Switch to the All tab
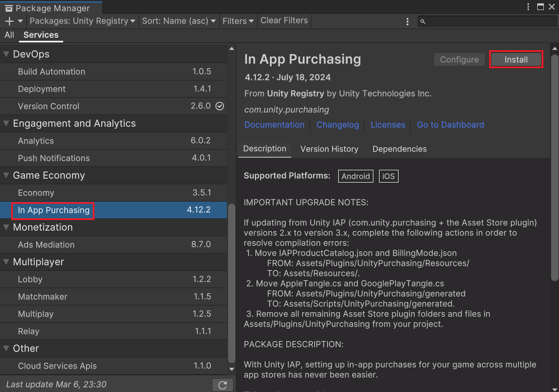 point(10,35)
